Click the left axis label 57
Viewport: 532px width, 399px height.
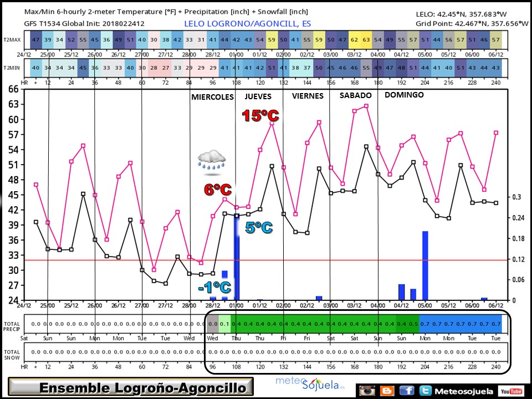[x=13, y=135]
